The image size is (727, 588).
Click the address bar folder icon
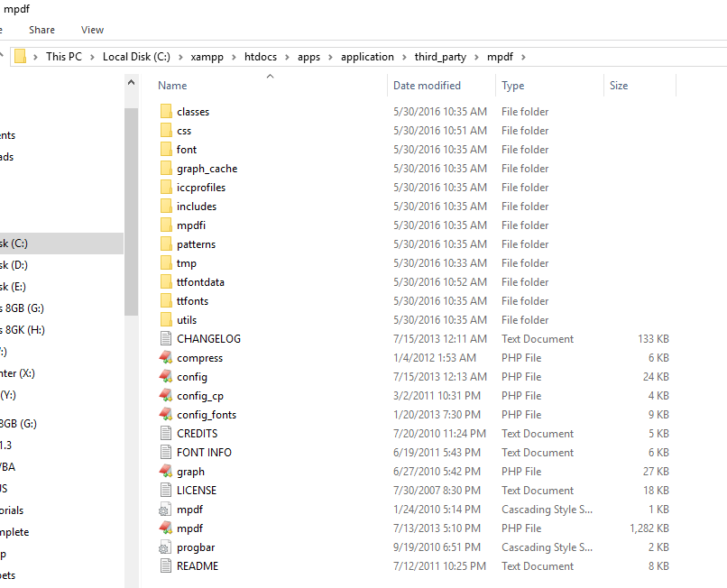pyautogui.click(x=21, y=57)
